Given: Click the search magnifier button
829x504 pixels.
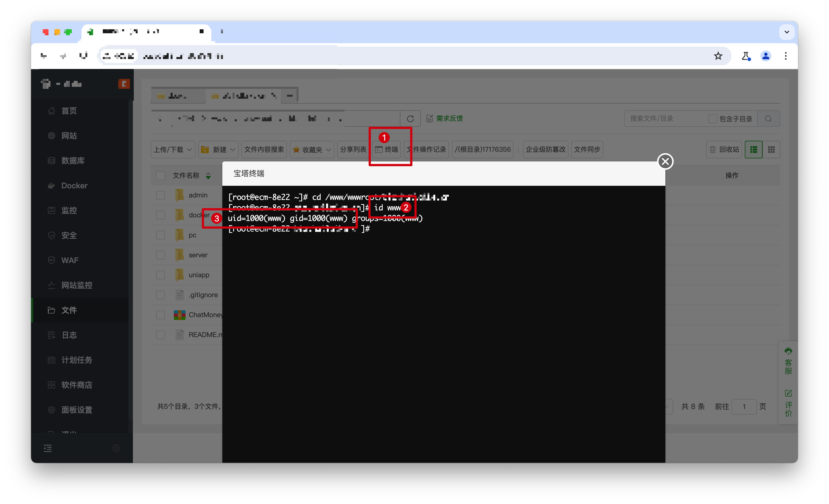Looking at the screenshot, I should (x=768, y=119).
